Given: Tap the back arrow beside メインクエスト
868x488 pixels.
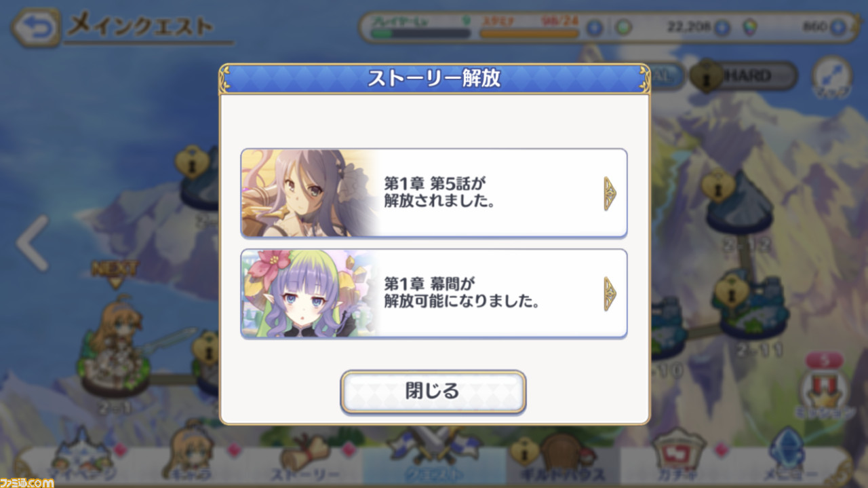Looking at the screenshot, I should [35, 28].
